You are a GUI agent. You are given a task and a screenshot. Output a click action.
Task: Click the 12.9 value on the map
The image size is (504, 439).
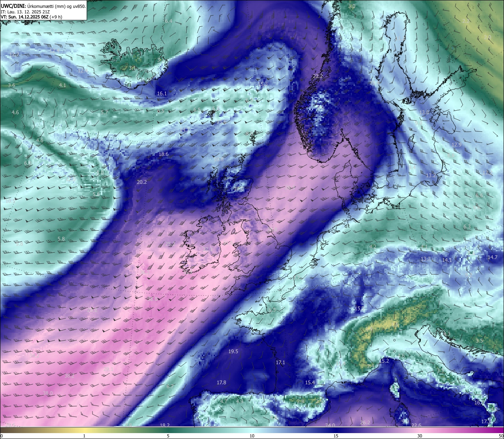coord(456,145)
